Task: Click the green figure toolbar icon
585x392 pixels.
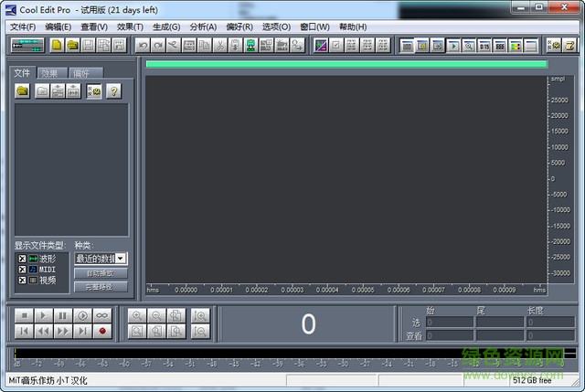Action: (x=250, y=46)
